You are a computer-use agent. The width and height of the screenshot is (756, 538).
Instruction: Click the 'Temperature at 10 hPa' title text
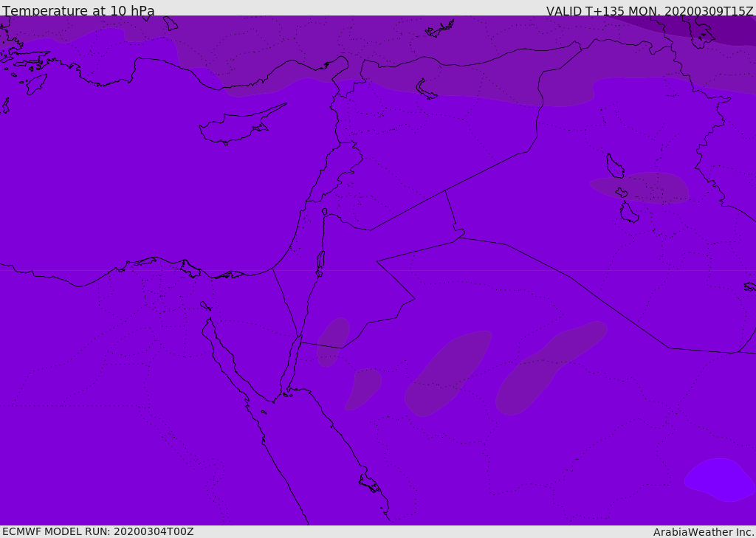(78, 10)
